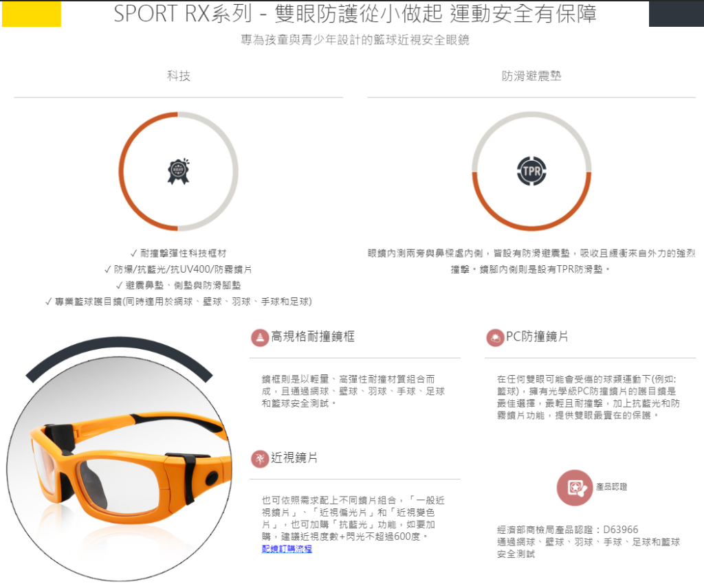This screenshot has width=704, height=588.
Task: Click the yellow swatch in the top-left corner
Action: coord(32,14)
